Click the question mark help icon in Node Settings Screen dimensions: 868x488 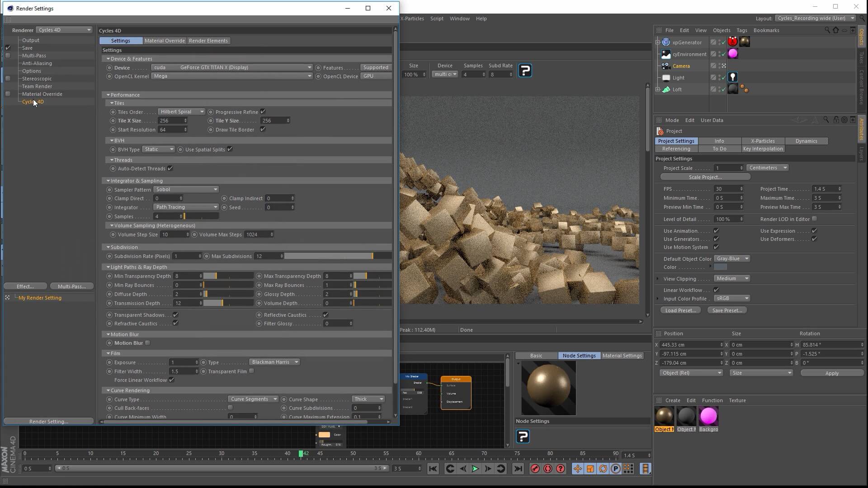click(x=523, y=436)
